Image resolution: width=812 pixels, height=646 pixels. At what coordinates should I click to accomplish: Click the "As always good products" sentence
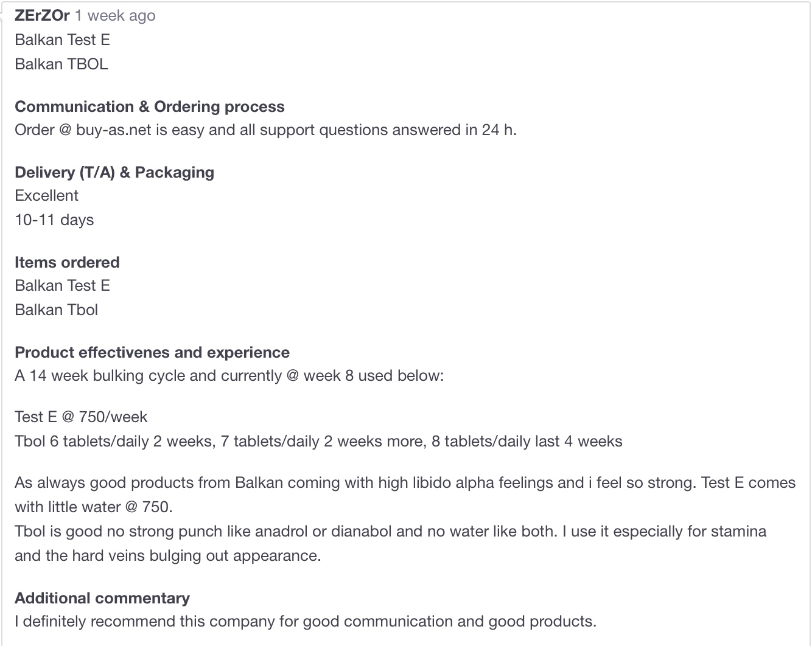(404, 483)
